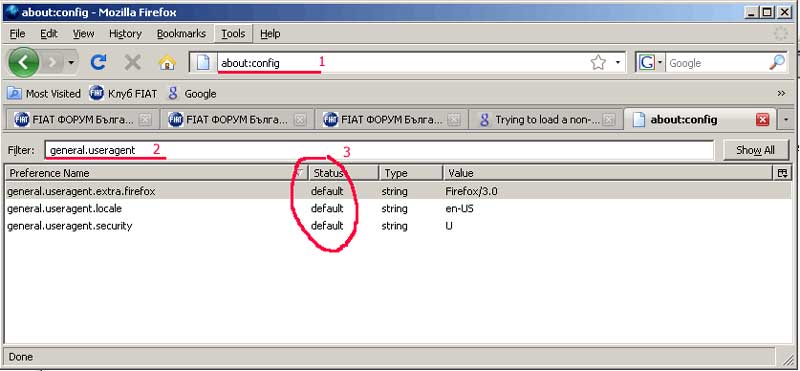Click the Show All button
This screenshot has height=371, width=800.
[756, 150]
